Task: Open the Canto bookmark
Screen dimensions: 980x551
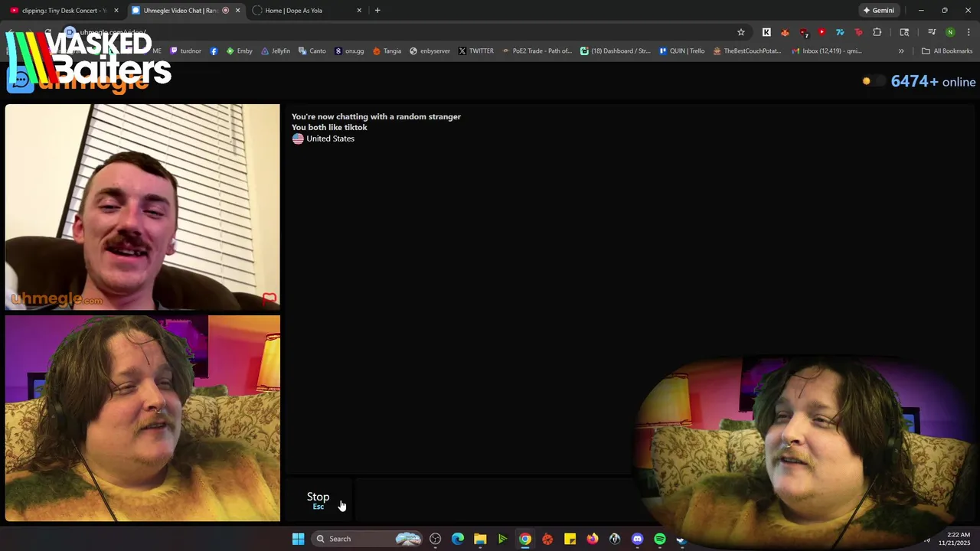Action: 312,51
